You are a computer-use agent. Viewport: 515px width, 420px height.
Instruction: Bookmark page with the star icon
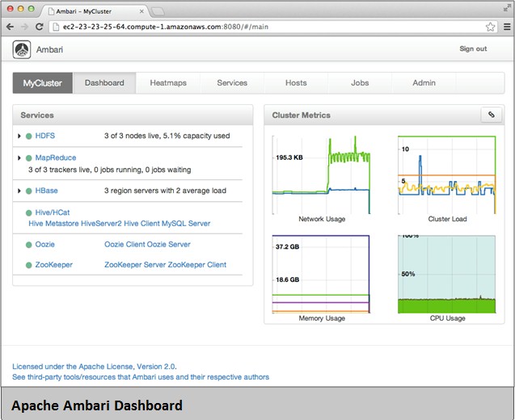[490, 27]
